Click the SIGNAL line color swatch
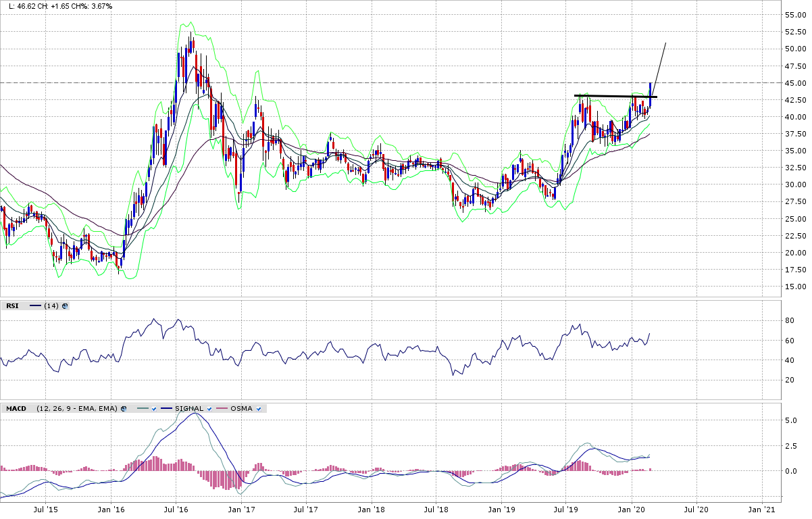The width and height of the screenshot is (812, 519). 166,408
